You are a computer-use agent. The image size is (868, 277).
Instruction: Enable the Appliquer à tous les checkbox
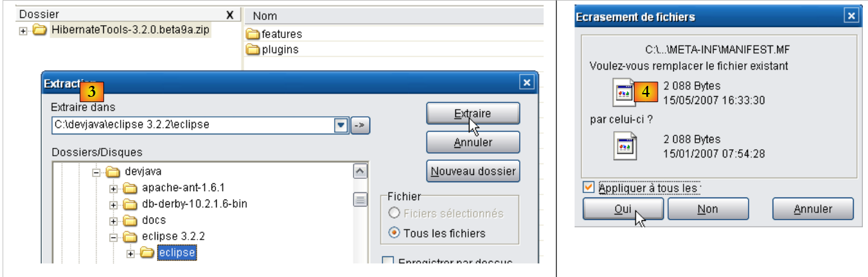click(589, 188)
